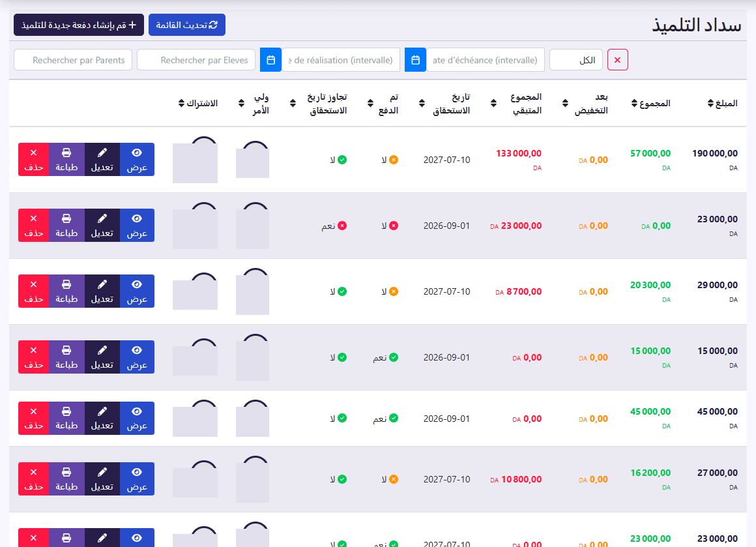
Task: Print the 23 000,00 row due 2026-09-01
Action: (x=66, y=226)
